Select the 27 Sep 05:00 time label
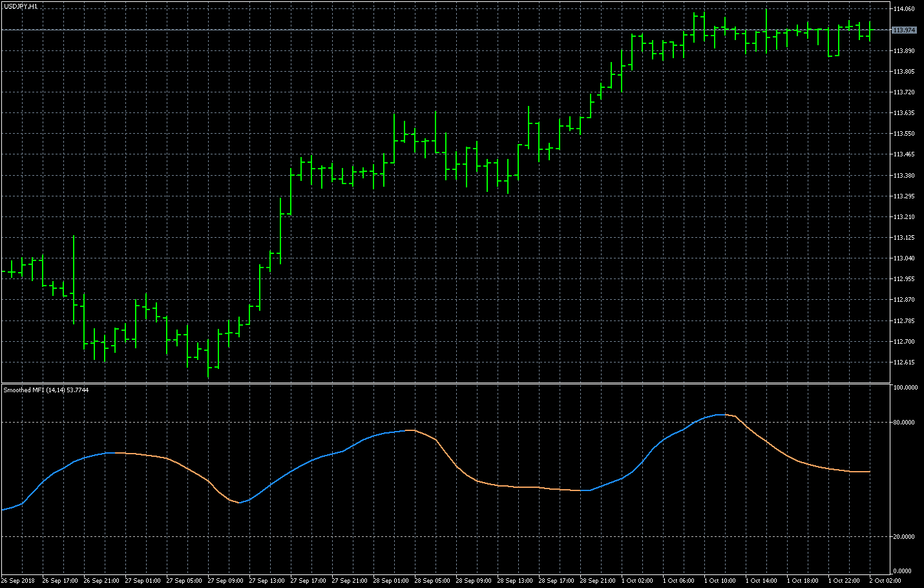Viewport: 924px width, 588px height. coord(184,581)
